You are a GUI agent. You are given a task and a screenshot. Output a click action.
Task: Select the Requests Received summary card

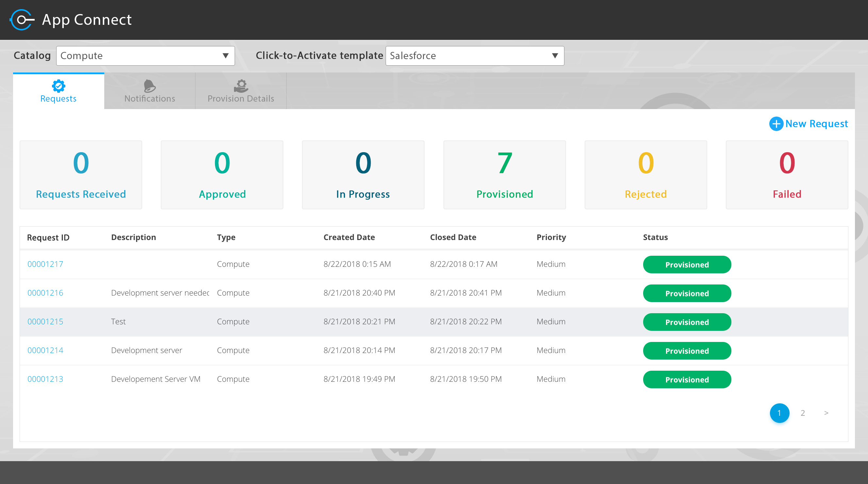(x=81, y=175)
